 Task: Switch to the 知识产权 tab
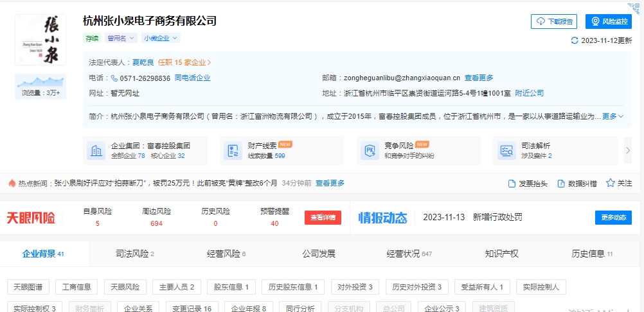[x=501, y=254]
